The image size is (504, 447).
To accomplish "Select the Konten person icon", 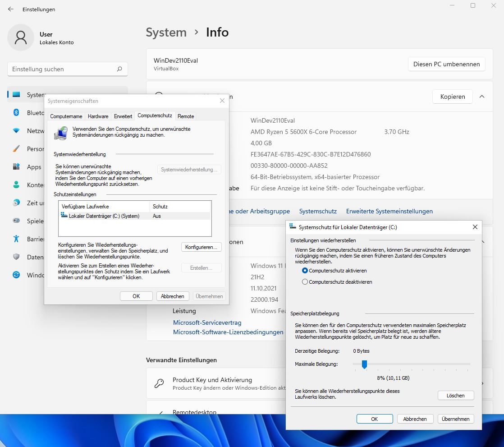I will pos(16,185).
